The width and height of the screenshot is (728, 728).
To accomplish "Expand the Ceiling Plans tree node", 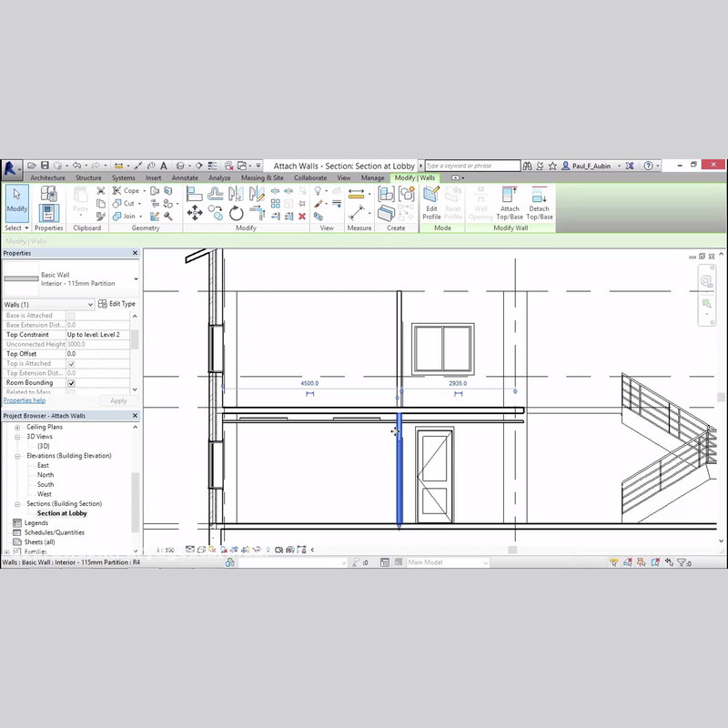I will (17, 427).
